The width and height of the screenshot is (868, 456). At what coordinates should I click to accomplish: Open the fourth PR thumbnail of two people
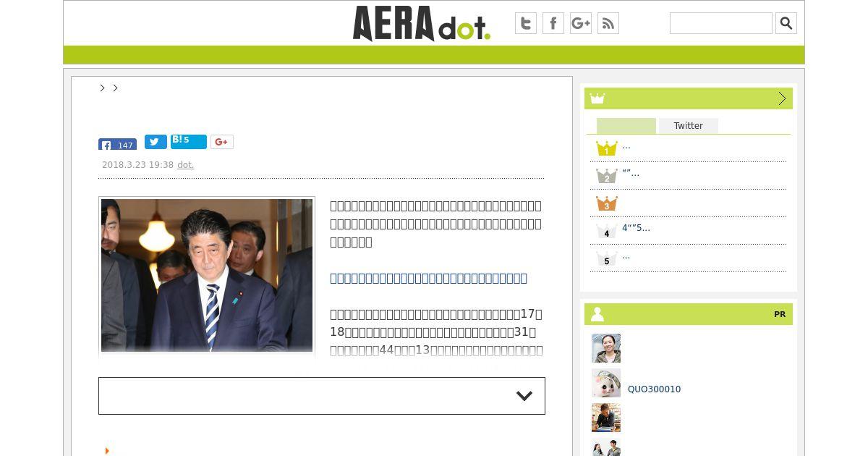click(x=606, y=447)
